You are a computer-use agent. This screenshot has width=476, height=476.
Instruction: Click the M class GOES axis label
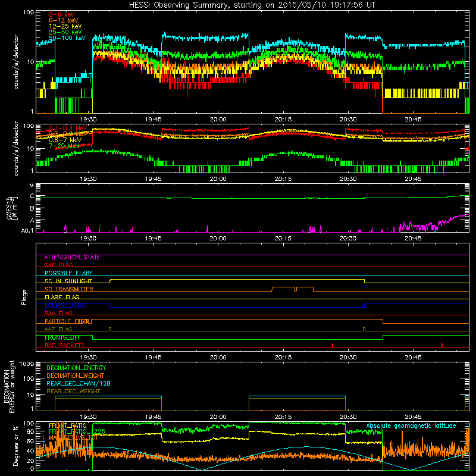point(32,186)
